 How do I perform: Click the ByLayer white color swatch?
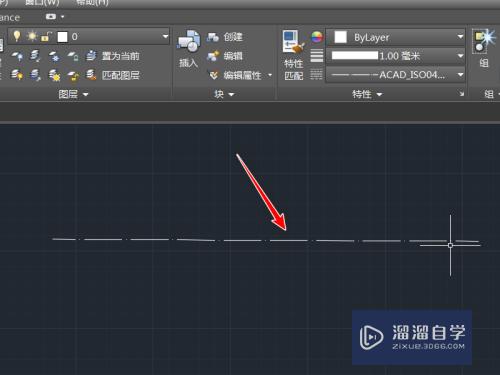coord(341,37)
